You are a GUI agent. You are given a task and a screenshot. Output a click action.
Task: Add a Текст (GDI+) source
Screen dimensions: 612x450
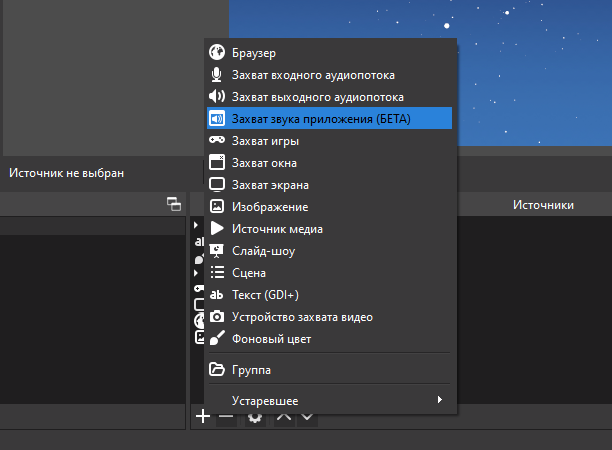329,295
